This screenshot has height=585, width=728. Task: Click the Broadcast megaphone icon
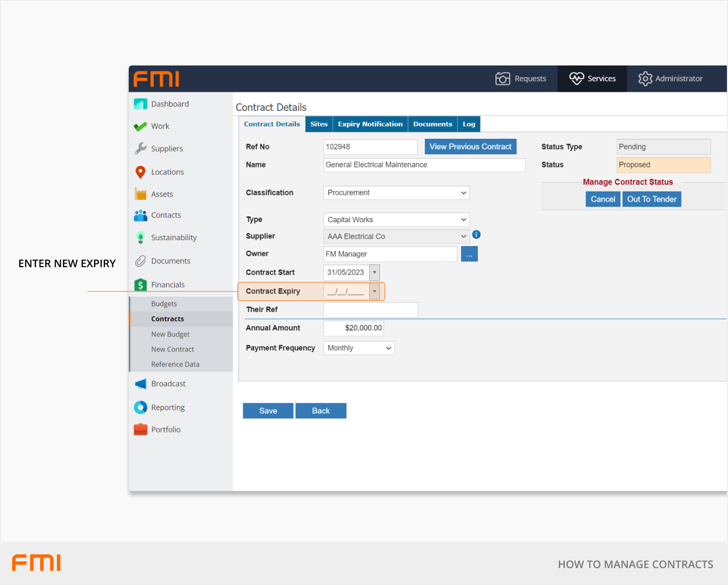140,384
